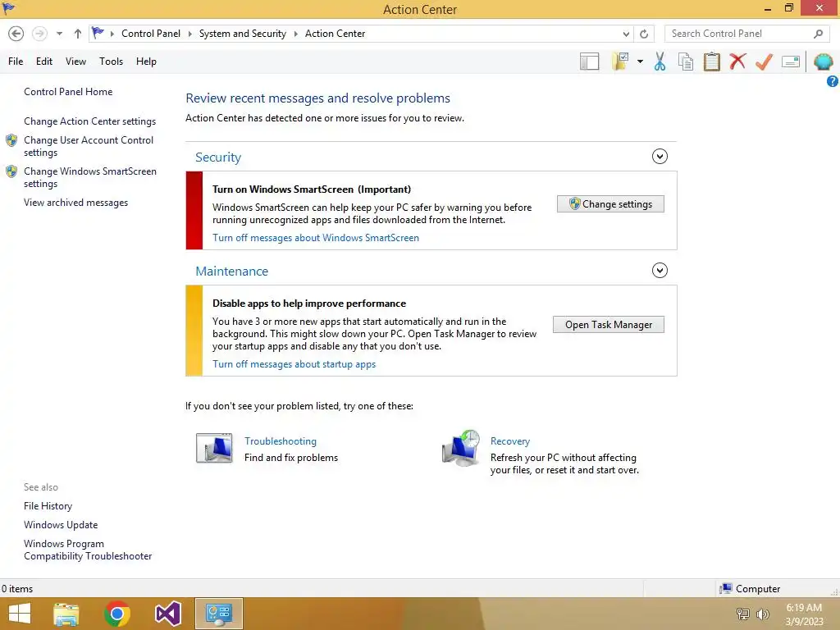Click the Recovery computer clock icon

(x=461, y=448)
